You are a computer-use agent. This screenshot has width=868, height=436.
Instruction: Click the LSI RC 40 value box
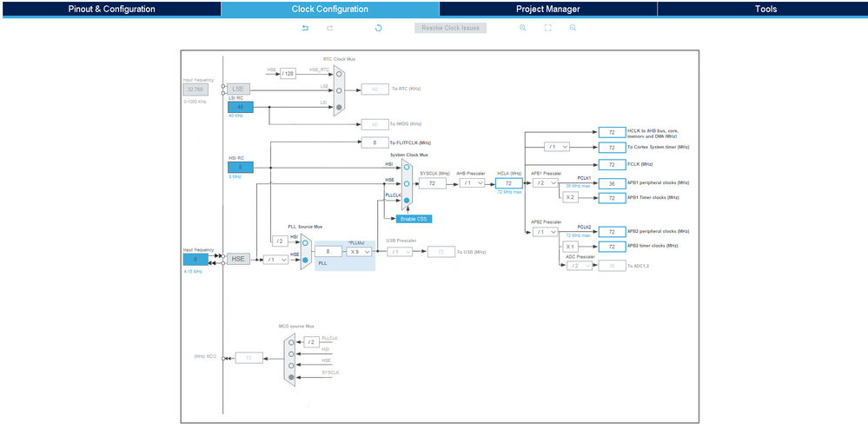[x=241, y=107]
